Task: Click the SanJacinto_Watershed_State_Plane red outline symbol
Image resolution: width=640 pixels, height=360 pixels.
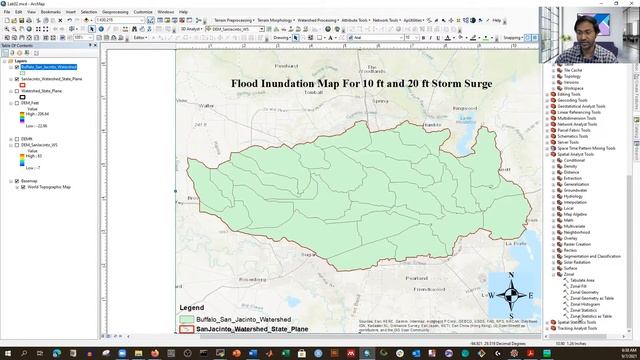Action: tap(22, 85)
